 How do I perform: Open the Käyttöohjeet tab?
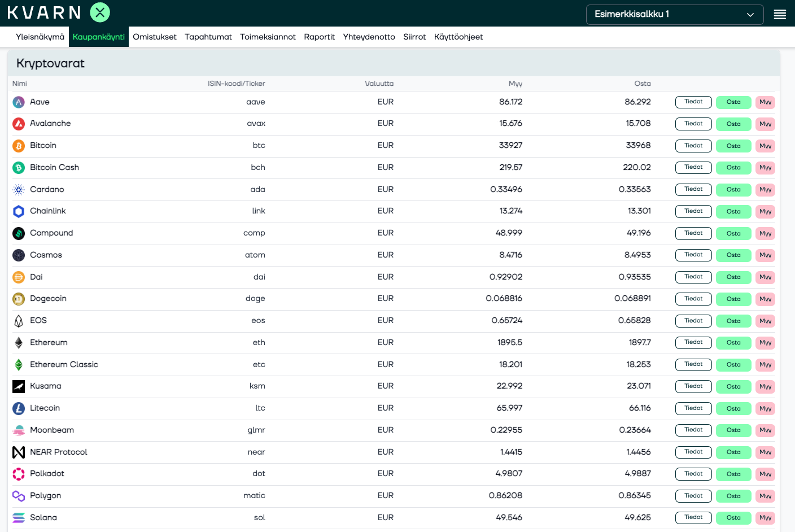458,37
